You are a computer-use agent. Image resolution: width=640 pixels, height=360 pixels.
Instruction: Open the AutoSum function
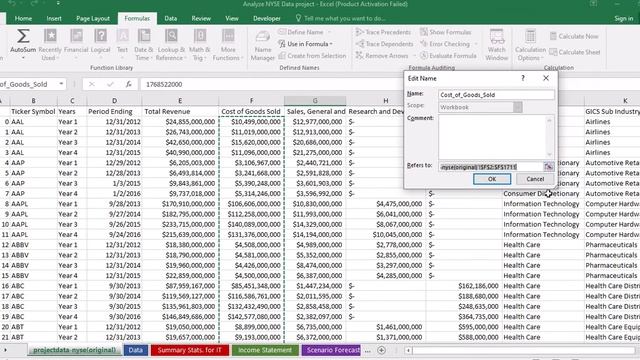click(23, 44)
